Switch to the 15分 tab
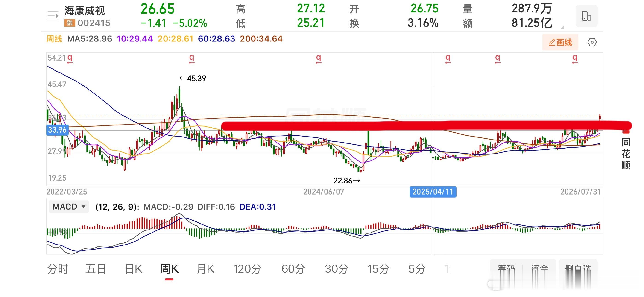This screenshot has height=297, width=644. [x=378, y=269]
